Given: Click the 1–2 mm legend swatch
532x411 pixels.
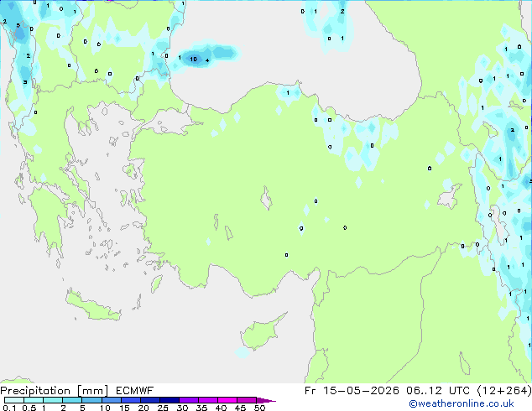Looking at the screenshot, I should (53, 400).
